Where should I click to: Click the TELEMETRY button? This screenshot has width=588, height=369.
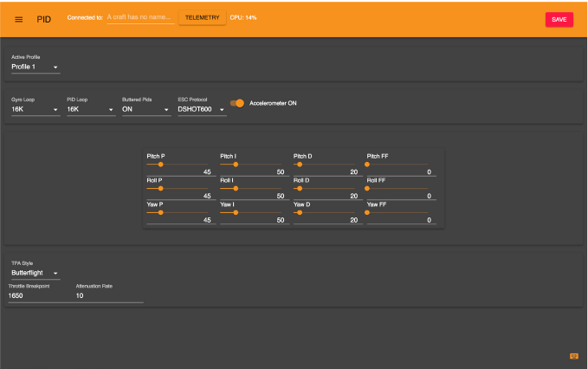202,17
